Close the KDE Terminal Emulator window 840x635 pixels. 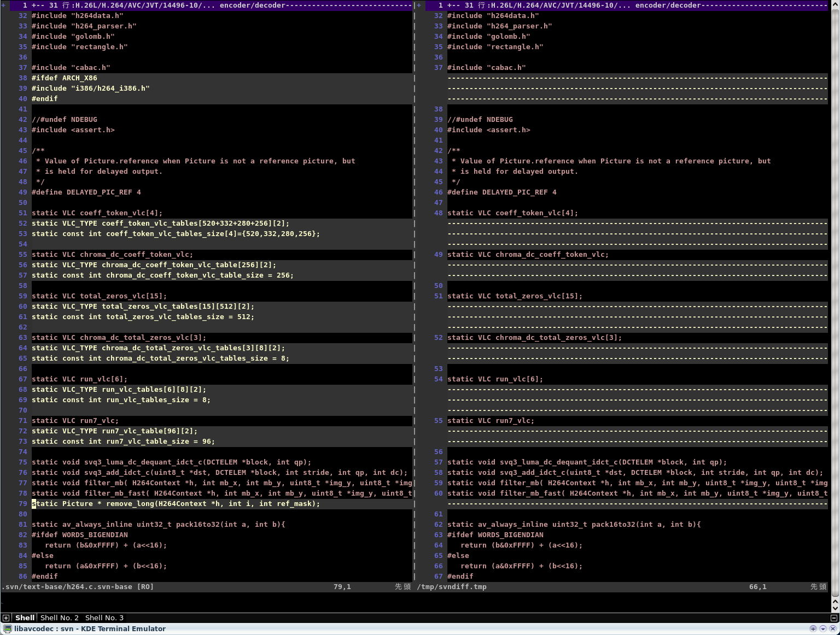click(833, 629)
